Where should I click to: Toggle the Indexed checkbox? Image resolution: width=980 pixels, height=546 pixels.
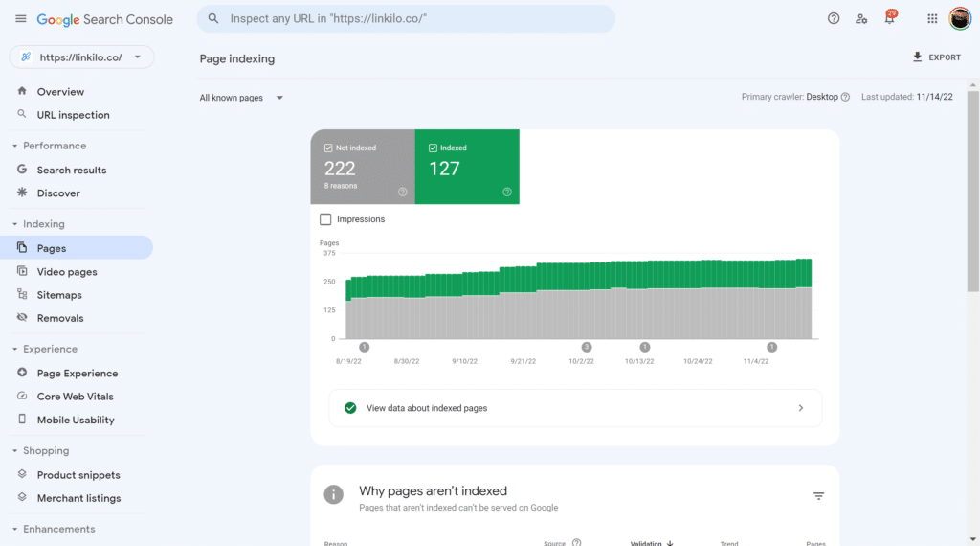pyautogui.click(x=433, y=148)
